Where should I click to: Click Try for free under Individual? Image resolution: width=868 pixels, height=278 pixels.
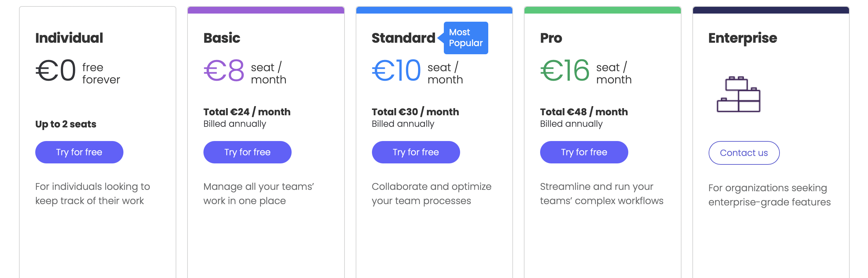[x=79, y=152]
